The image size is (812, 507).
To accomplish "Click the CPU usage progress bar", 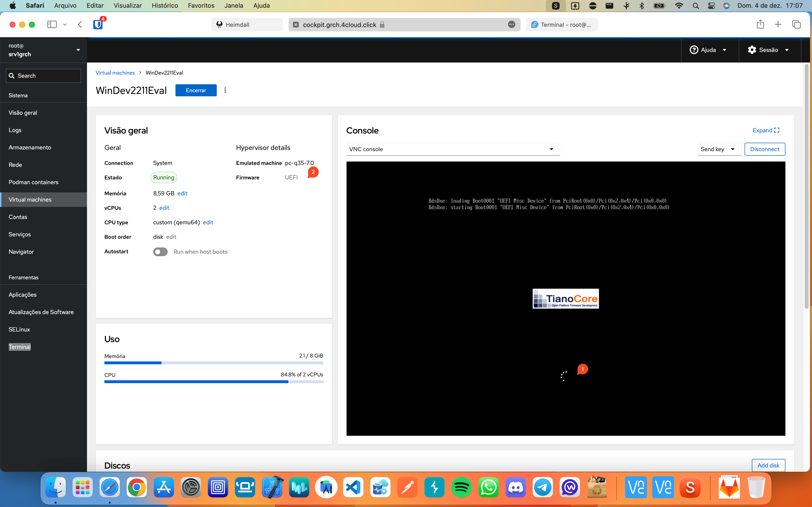I will pos(214,382).
